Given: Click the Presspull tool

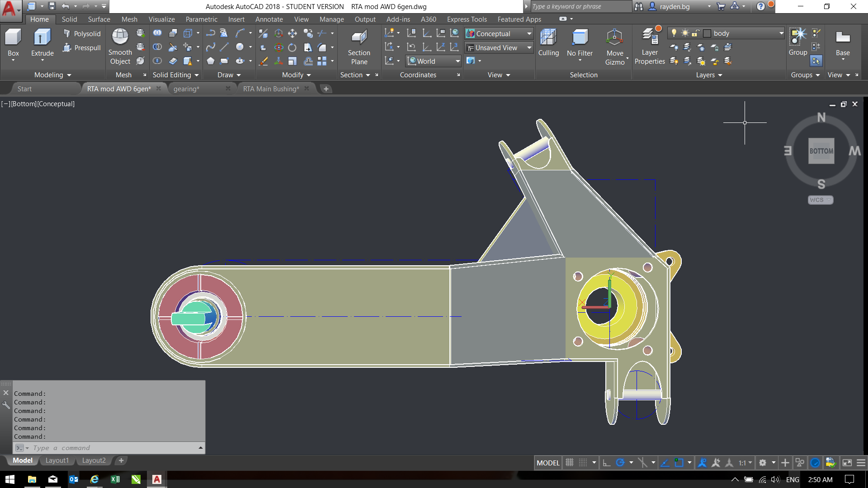Looking at the screenshot, I should point(82,47).
